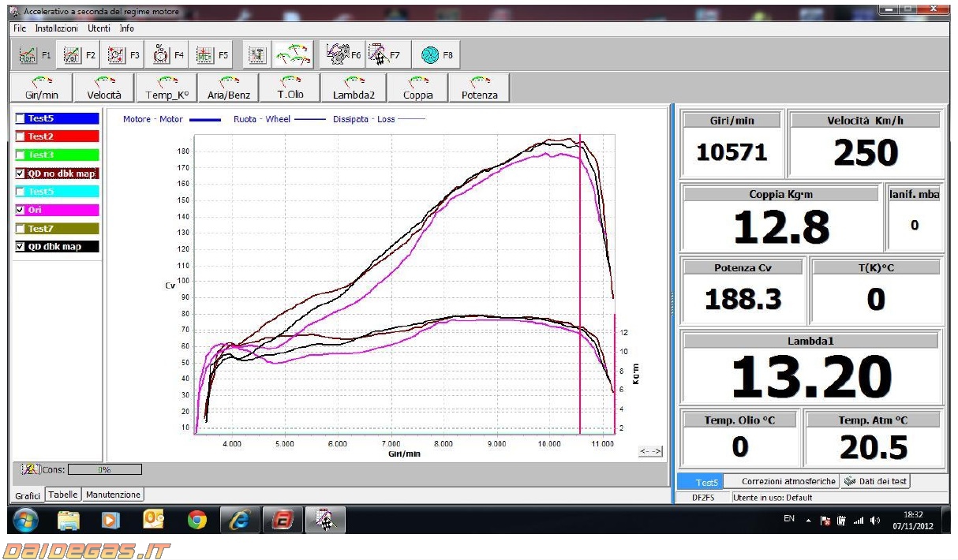The image size is (958, 560).
Task: Open the Coppia gauge button
Action: 417,88
